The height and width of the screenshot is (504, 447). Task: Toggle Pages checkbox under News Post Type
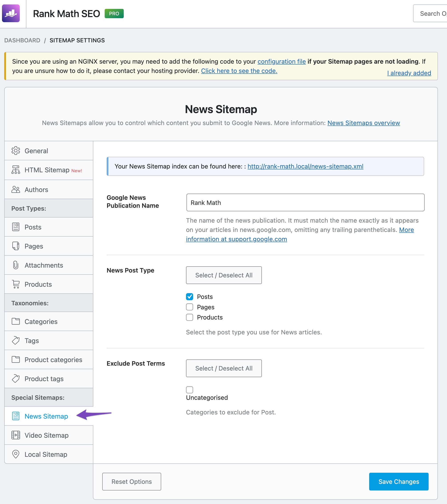click(x=189, y=307)
